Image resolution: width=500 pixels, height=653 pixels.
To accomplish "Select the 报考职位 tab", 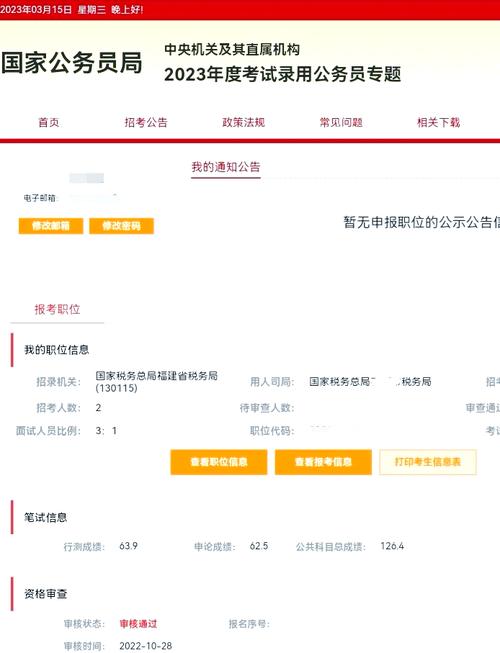I will [57, 309].
